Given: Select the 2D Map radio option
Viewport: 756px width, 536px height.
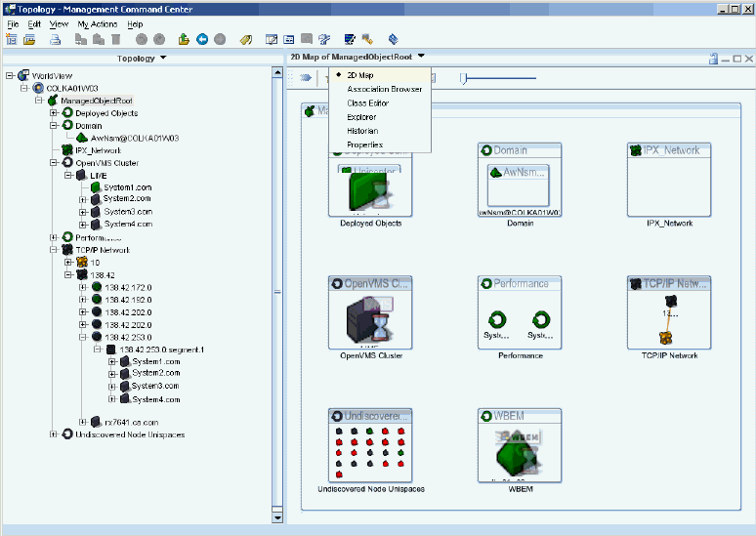Looking at the screenshot, I should pos(359,75).
